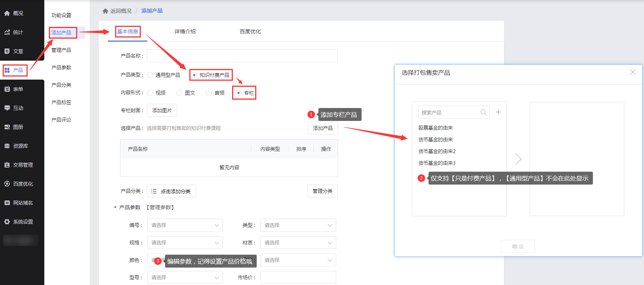Select 货币基金的由来2 in product list

point(437,151)
